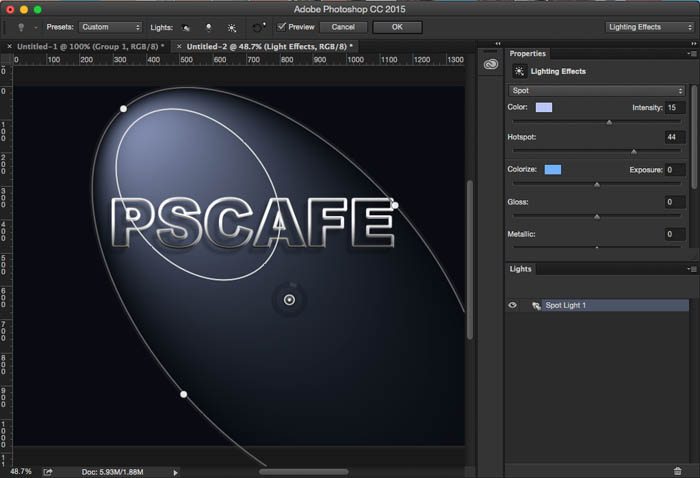Screen dimensions: 700x478
Task: Click the Intensity value field
Action: 675,108
